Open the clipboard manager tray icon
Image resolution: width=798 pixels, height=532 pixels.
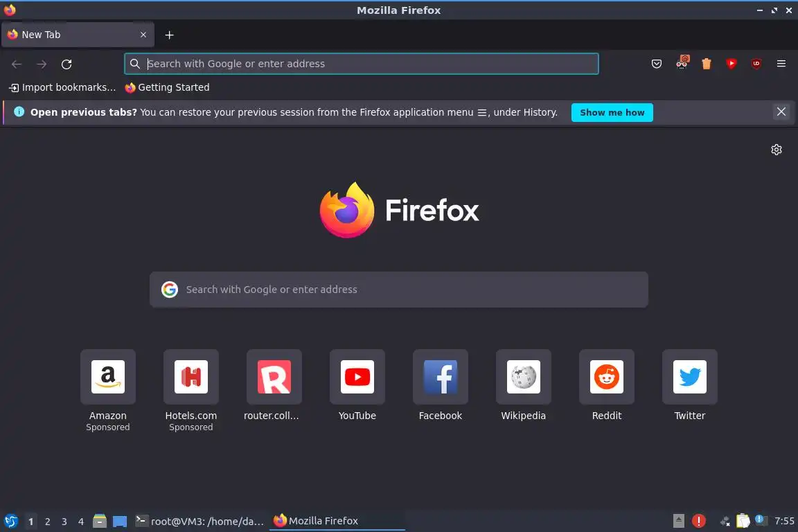[743, 521]
